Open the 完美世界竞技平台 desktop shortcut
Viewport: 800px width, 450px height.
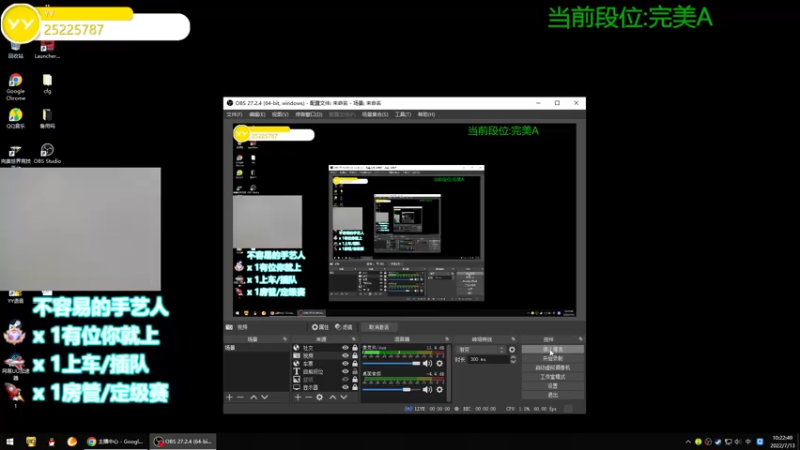coord(15,155)
